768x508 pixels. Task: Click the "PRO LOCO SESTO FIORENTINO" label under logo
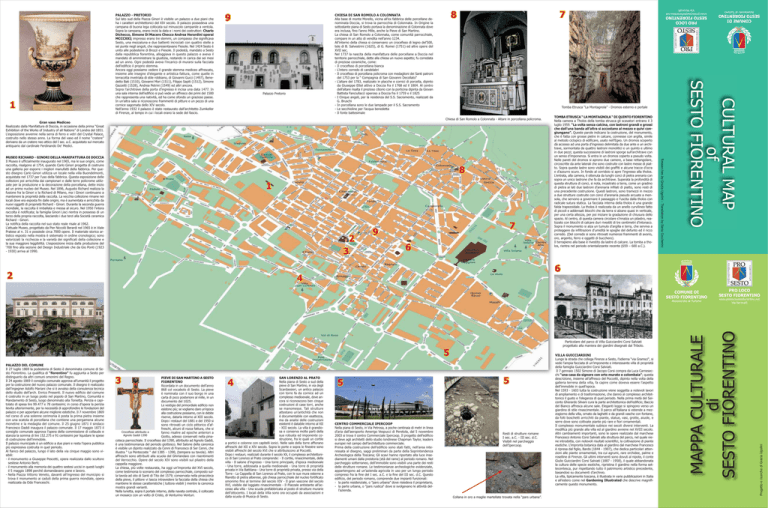[739, 293]
